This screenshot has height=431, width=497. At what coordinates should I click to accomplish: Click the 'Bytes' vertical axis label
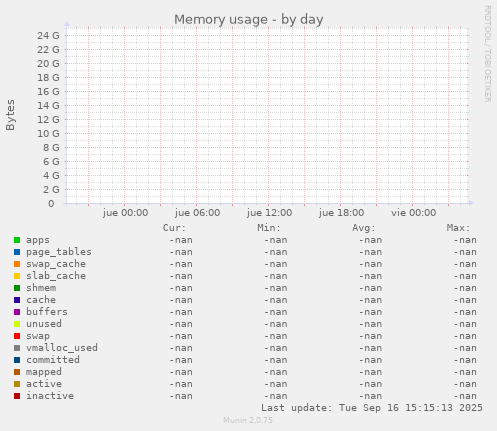(x=10, y=115)
